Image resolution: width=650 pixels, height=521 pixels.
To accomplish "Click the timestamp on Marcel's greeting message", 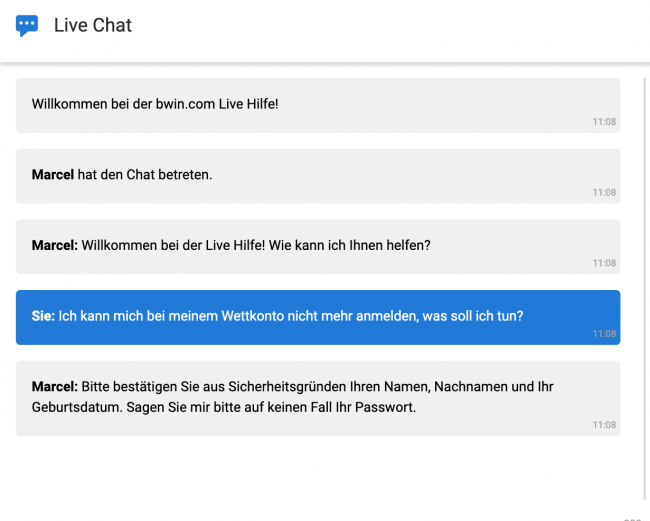I will (x=604, y=264).
